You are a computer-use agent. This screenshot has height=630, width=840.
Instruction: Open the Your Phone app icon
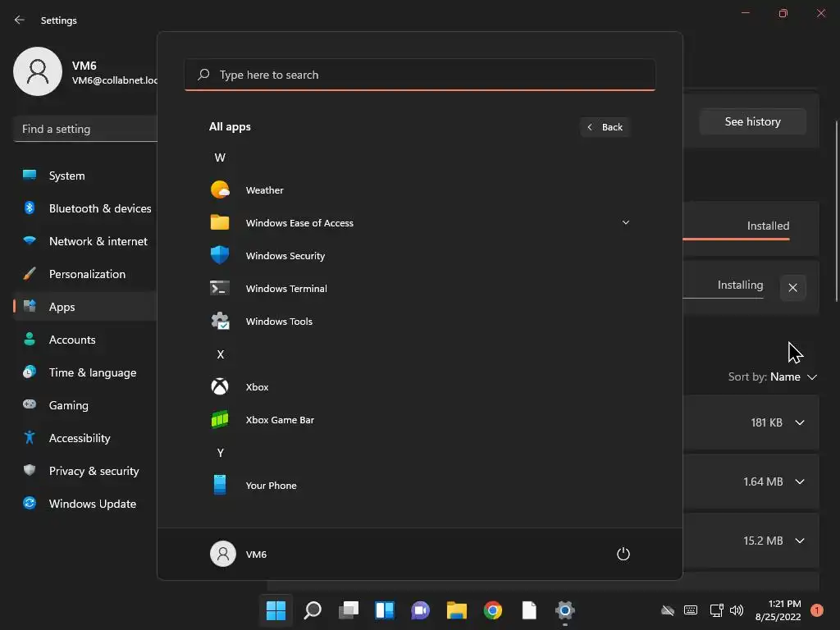click(220, 485)
